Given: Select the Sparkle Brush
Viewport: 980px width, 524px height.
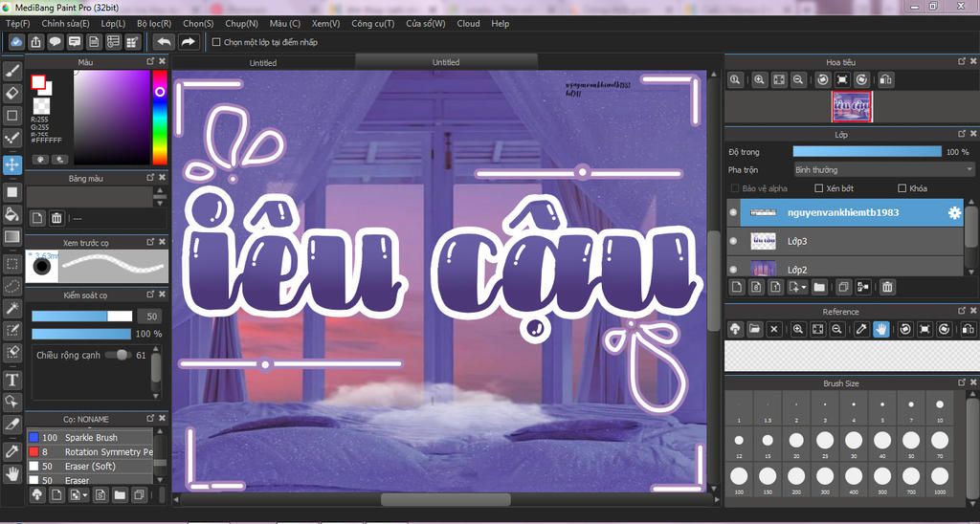Looking at the screenshot, I should pyautogui.click(x=90, y=437).
